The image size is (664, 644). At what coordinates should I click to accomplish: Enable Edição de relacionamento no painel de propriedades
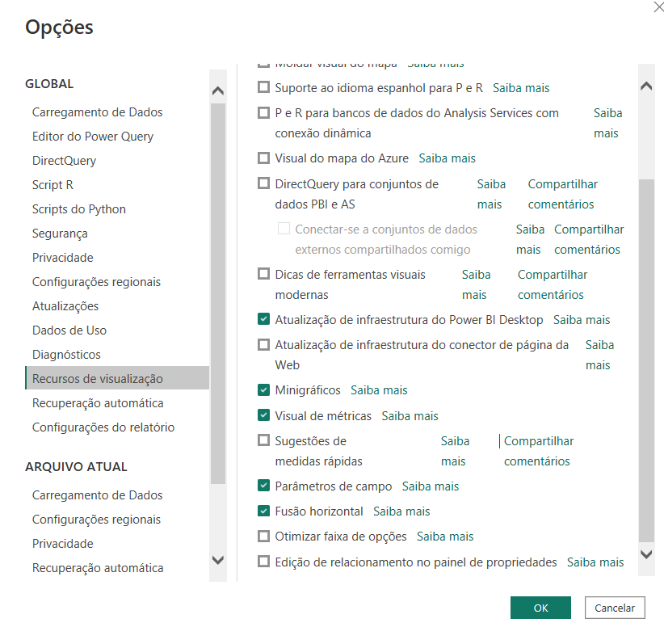click(263, 562)
